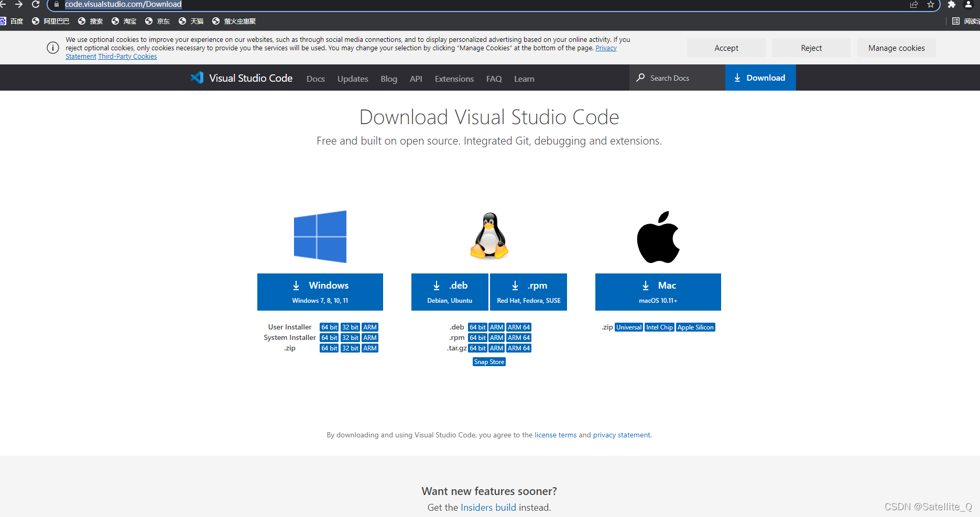Select Linux .deb ARM 64
The height and width of the screenshot is (517, 980).
[x=519, y=327]
